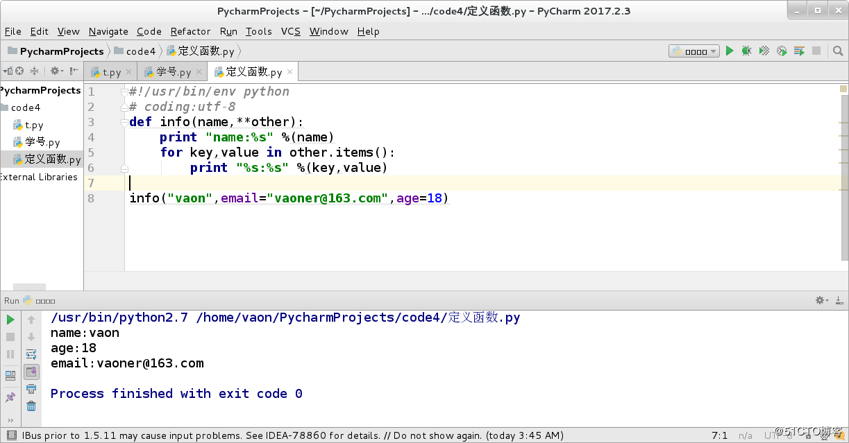Open the File menu
Viewport: 849px width, 443px height.
point(12,31)
